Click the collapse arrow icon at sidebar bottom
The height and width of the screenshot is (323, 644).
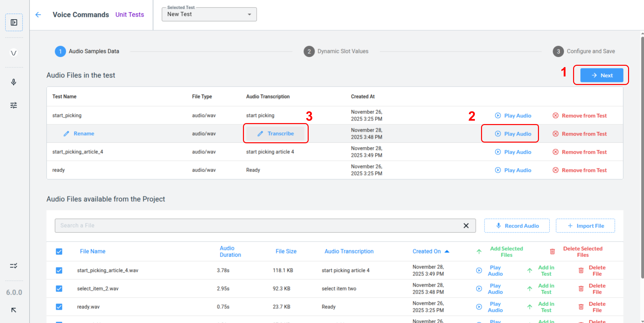[x=14, y=310]
